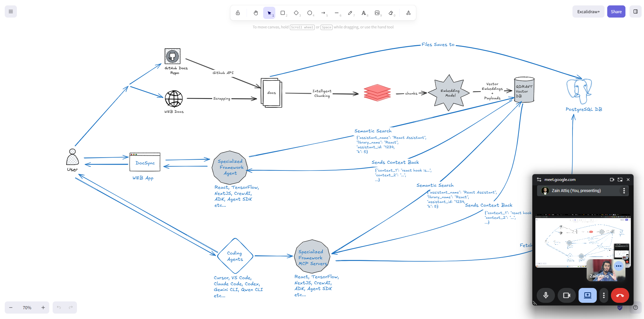The width and height of the screenshot is (644, 319).
Task: Select the User person figure
Action: coord(73,157)
